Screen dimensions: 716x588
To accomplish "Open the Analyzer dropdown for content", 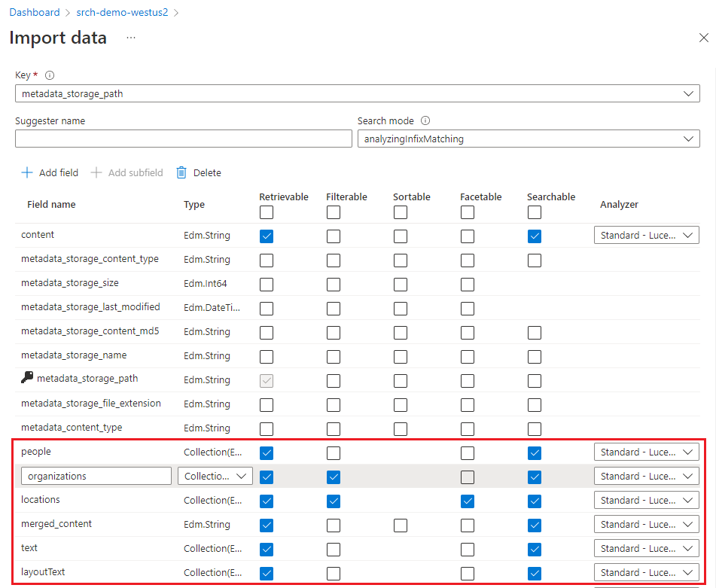I will pos(647,236).
